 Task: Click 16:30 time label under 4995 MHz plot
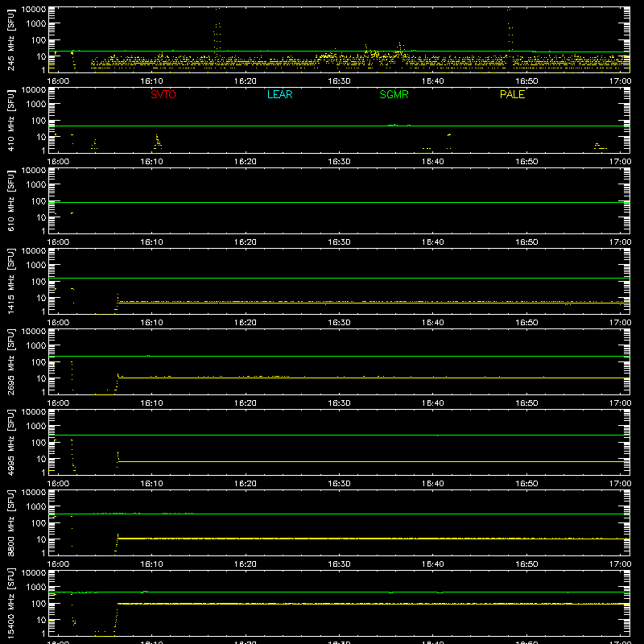coord(339,484)
